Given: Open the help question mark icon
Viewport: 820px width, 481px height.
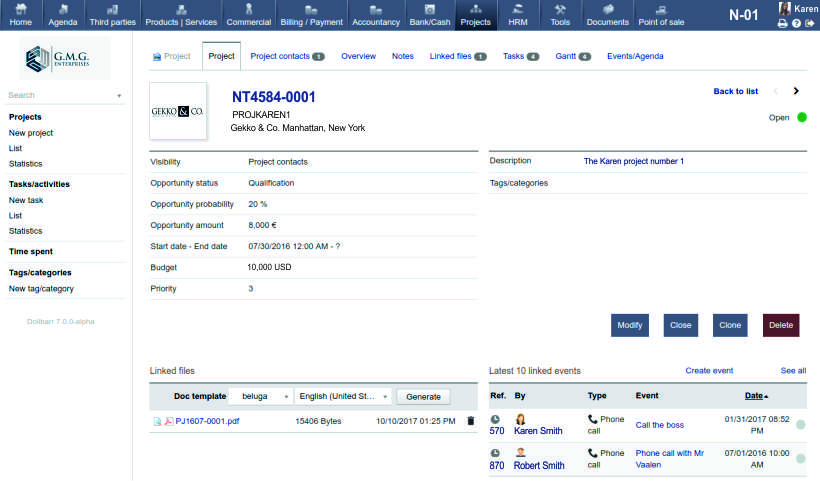Looking at the screenshot, I should (x=796, y=23).
